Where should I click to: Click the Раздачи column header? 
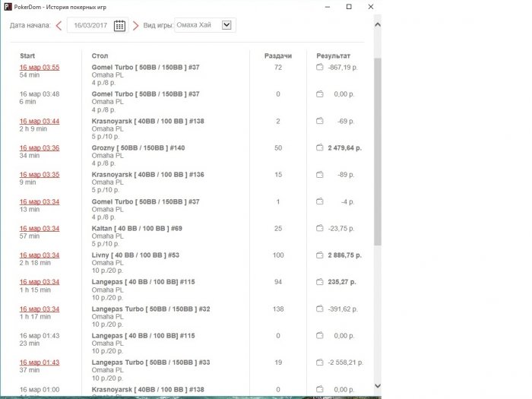pos(278,55)
